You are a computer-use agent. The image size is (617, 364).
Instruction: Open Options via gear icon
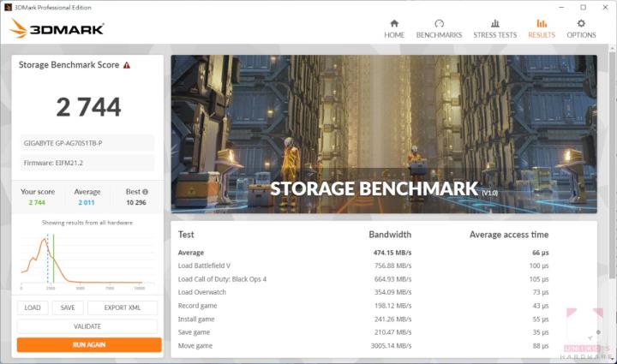pos(581,23)
